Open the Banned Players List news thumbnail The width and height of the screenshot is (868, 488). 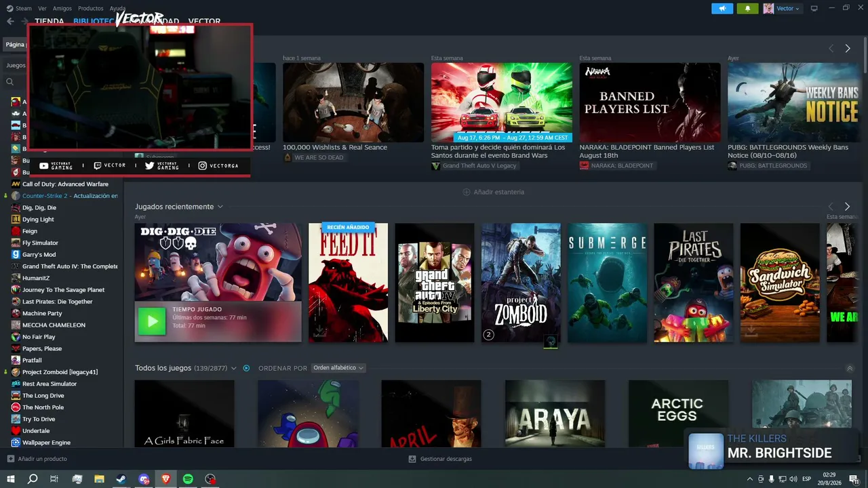point(650,102)
